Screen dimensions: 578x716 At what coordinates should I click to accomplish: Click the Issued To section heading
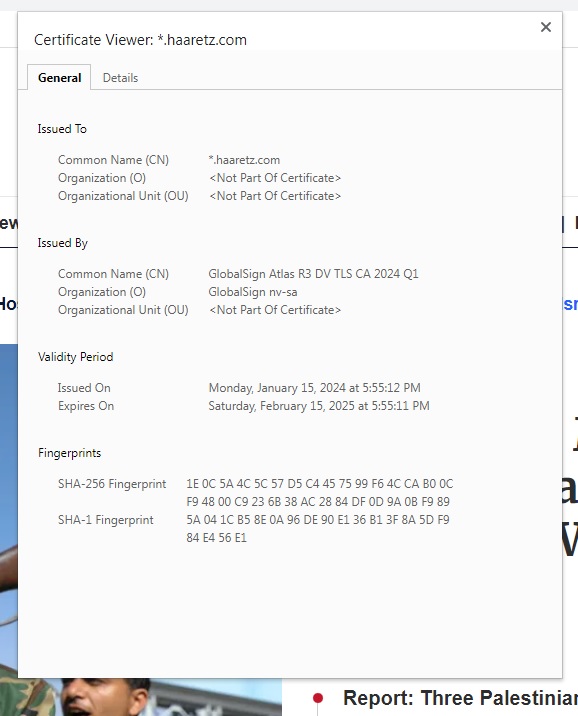tap(62, 129)
